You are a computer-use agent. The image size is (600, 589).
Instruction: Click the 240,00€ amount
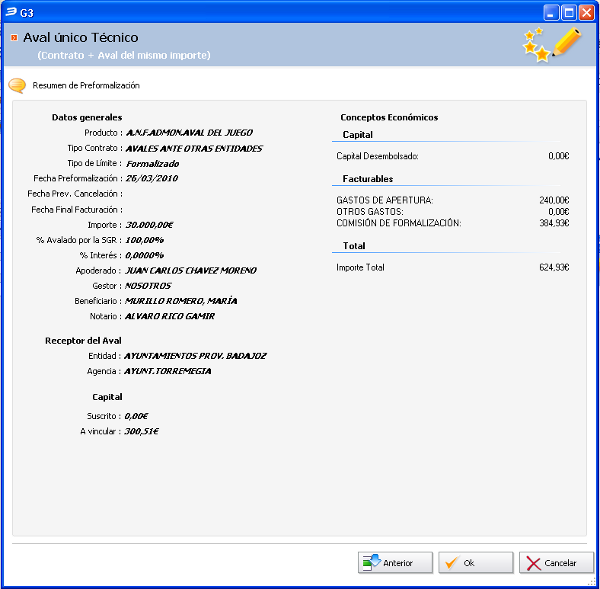tap(554, 200)
